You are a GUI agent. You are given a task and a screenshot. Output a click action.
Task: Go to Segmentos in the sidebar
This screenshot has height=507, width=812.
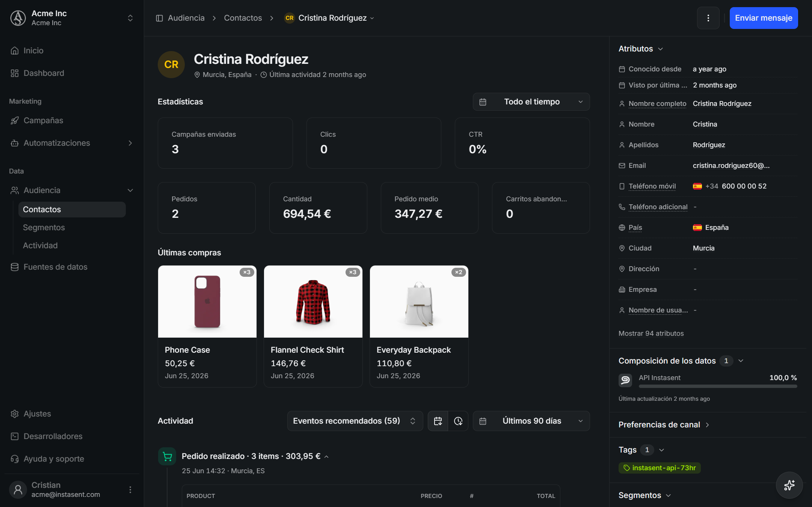(x=44, y=228)
